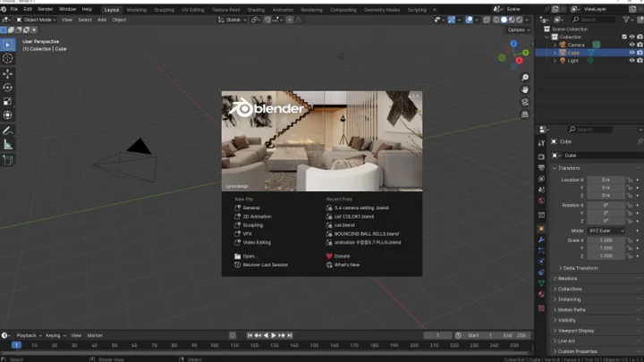Expand Viewport Display panel

[575, 331]
